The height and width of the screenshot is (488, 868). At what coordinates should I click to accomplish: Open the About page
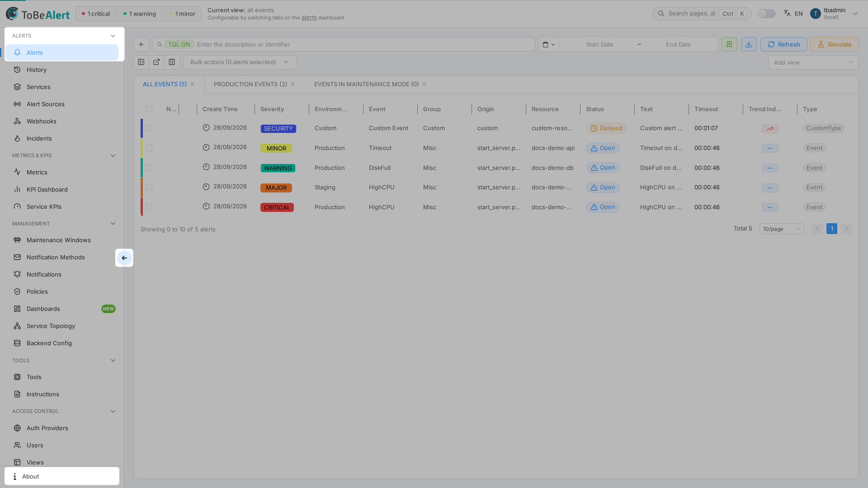point(62,476)
